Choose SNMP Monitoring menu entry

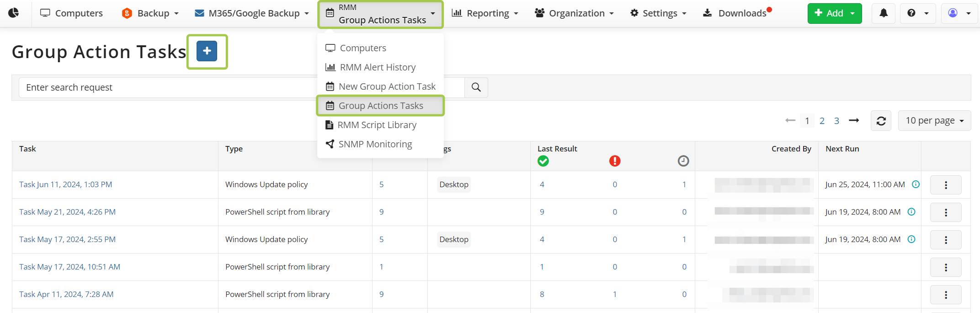tap(375, 144)
